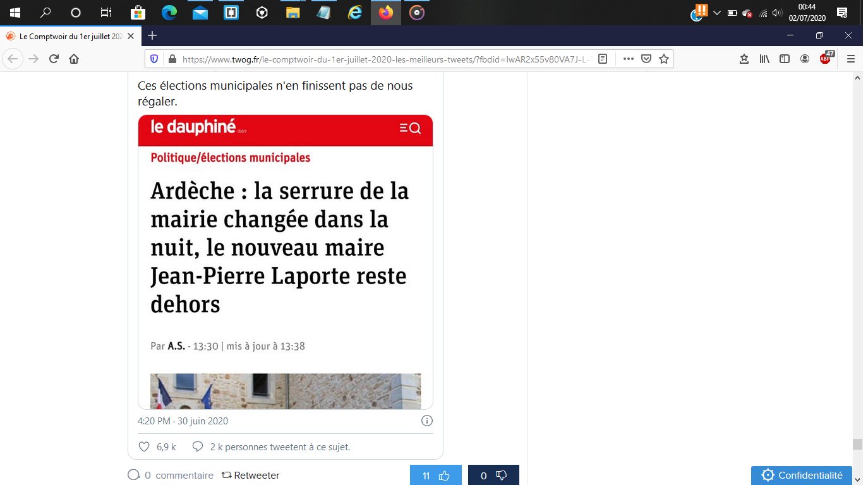The height and width of the screenshot is (485, 868).
Task: Select the Le Comptwoir du 1er juillet tab
Action: pyautogui.click(x=69, y=36)
